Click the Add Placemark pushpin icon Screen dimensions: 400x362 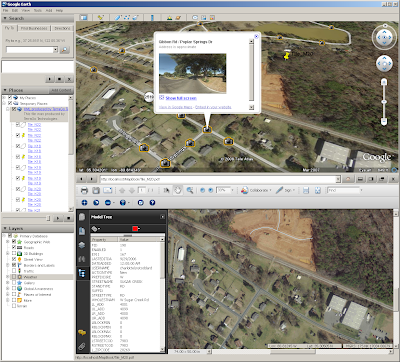tap(100, 18)
